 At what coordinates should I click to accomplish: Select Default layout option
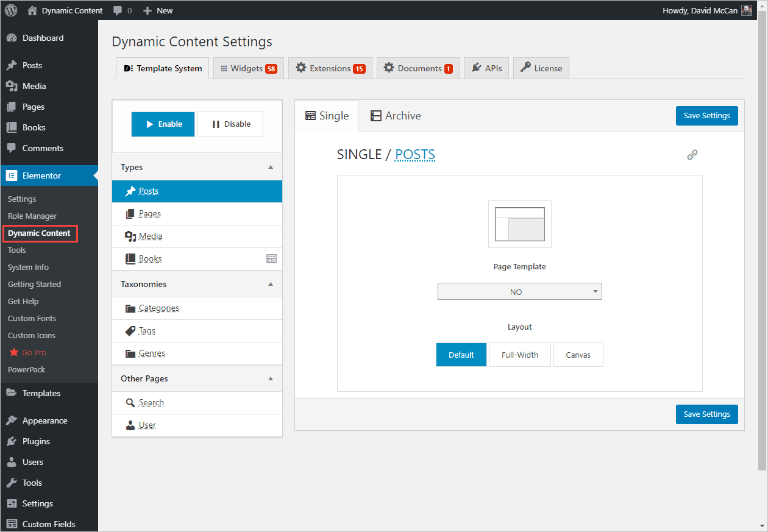(461, 355)
